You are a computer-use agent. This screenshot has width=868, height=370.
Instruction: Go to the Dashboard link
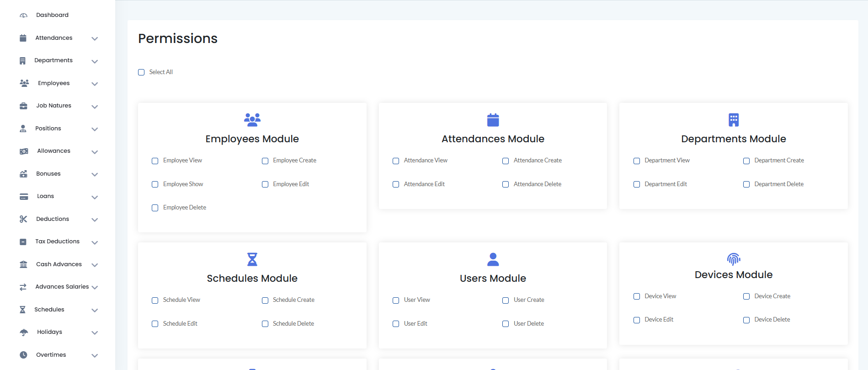tap(52, 15)
